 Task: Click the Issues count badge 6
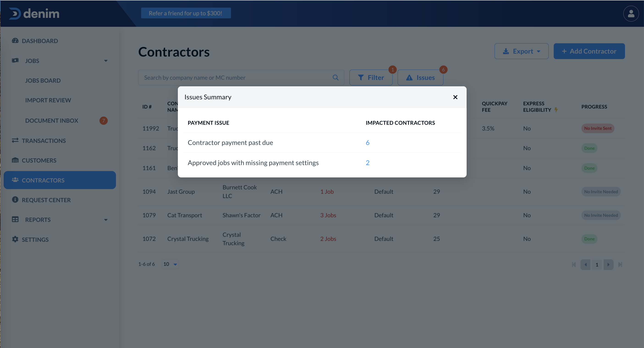(x=443, y=70)
